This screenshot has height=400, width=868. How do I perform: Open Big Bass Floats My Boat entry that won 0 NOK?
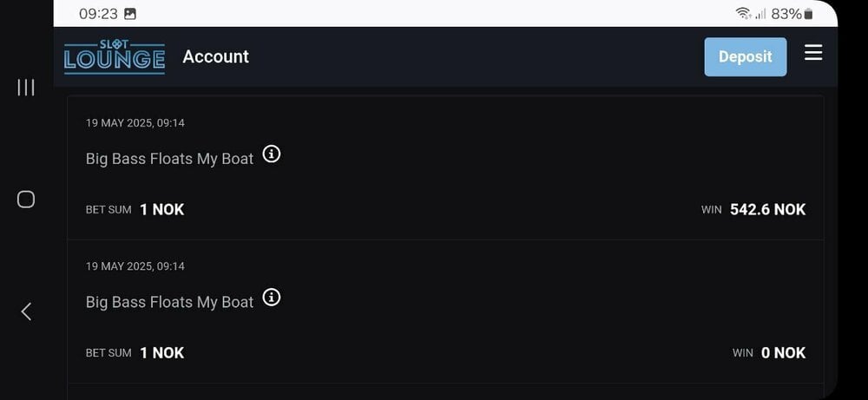click(x=170, y=302)
